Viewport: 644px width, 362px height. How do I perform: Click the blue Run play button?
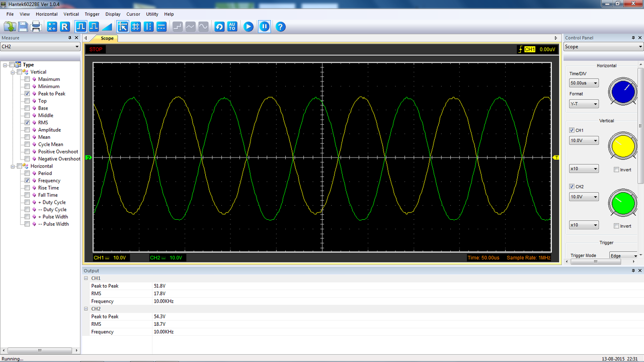(249, 27)
